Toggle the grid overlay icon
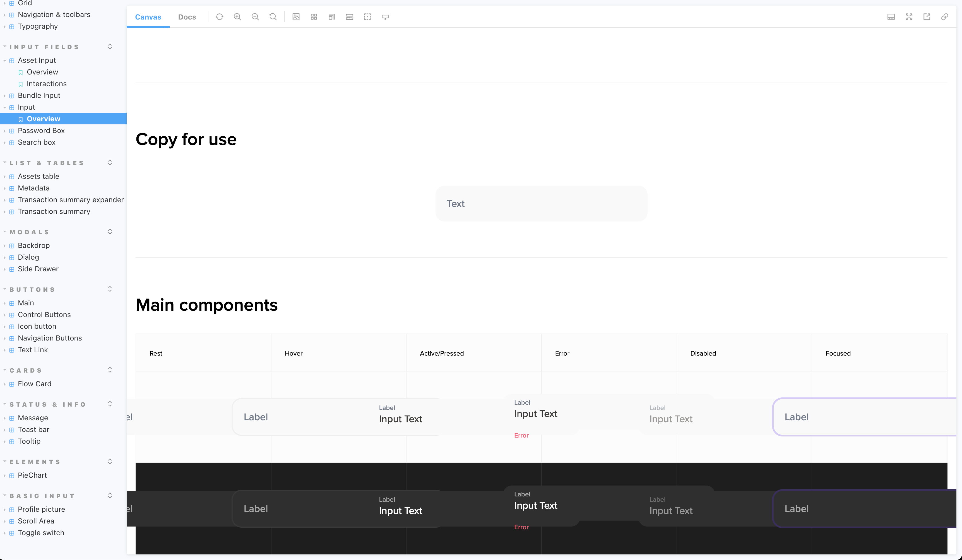The image size is (962, 560). click(x=314, y=17)
